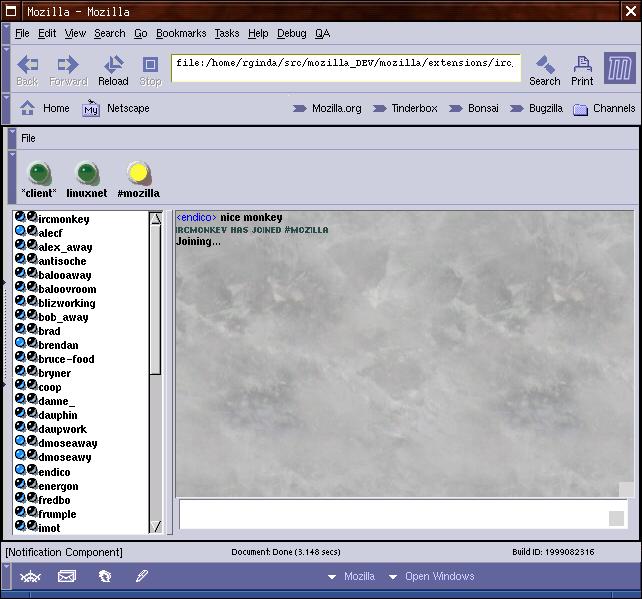This screenshot has height=599, width=642.
Task: Open the Bonsai bookmark link
Action: [474, 108]
